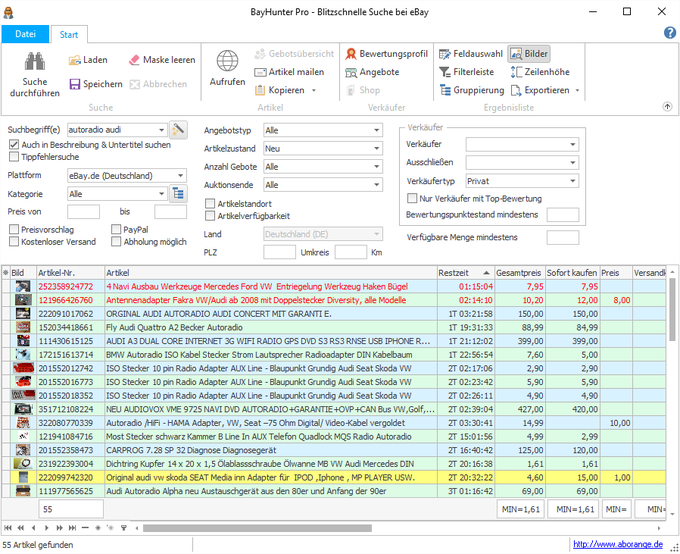
Task: Enable Gruppierung grouping icon
Action: (x=445, y=90)
